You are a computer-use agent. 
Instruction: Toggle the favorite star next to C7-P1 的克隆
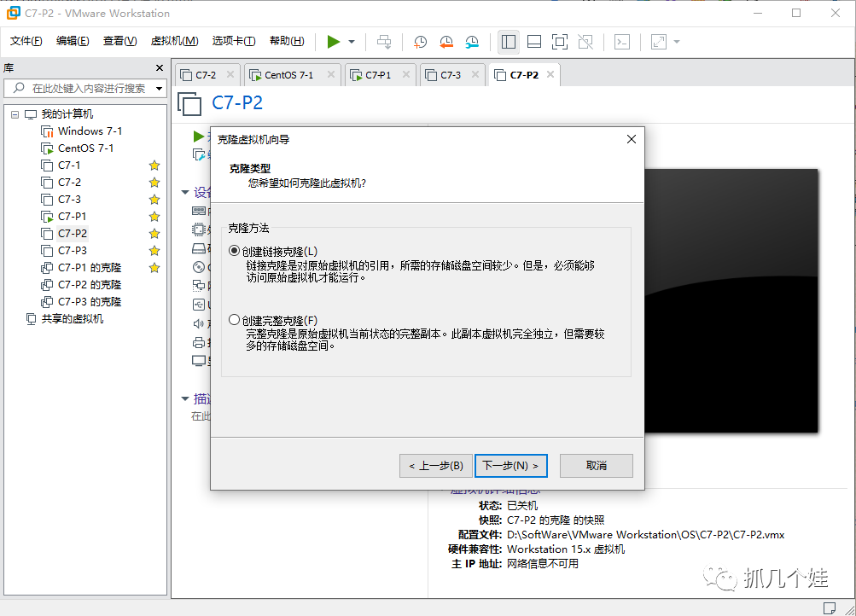pos(154,268)
